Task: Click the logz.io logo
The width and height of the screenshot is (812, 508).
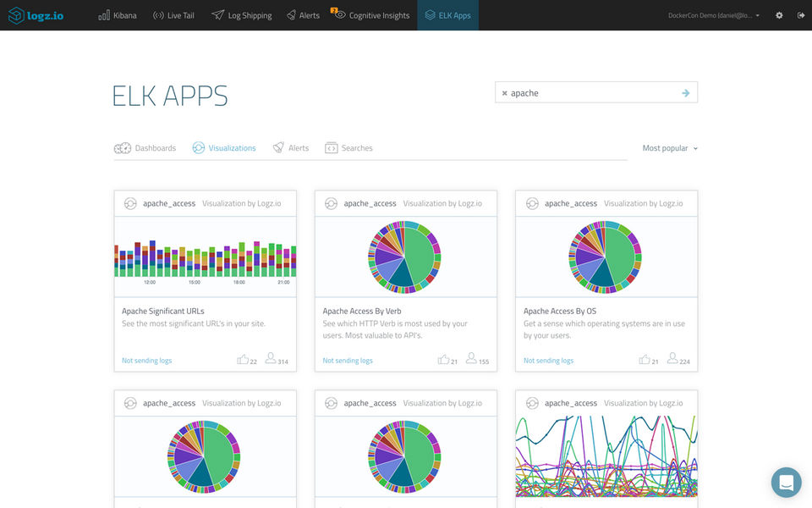Action: point(36,15)
